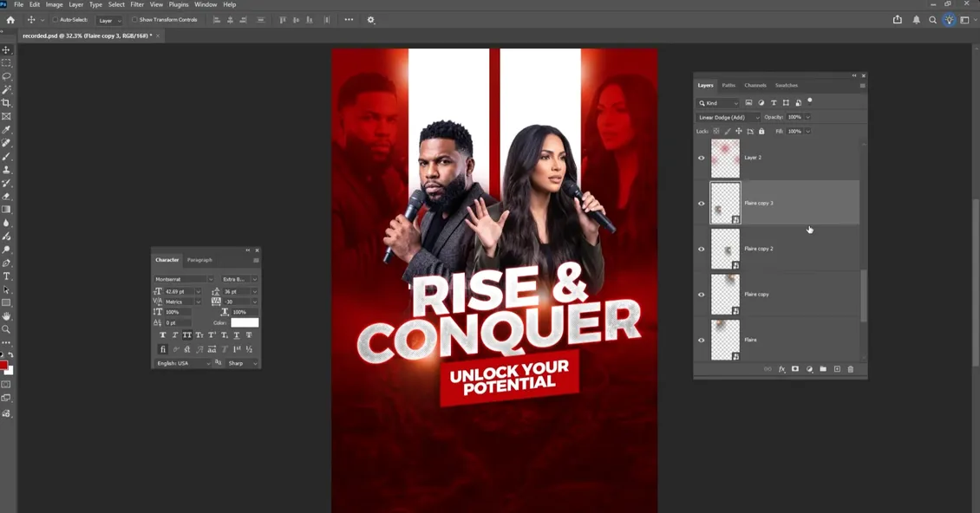
Task: Switch to the Paragraph tab
Action: [199, 260]
